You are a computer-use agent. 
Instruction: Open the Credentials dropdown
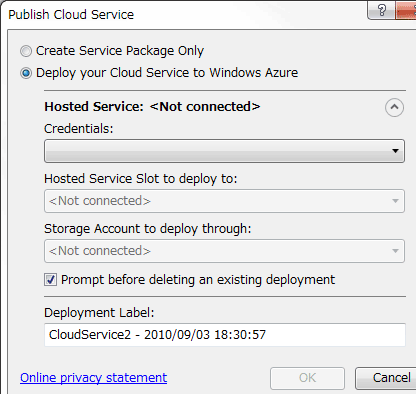coord(224,151)
